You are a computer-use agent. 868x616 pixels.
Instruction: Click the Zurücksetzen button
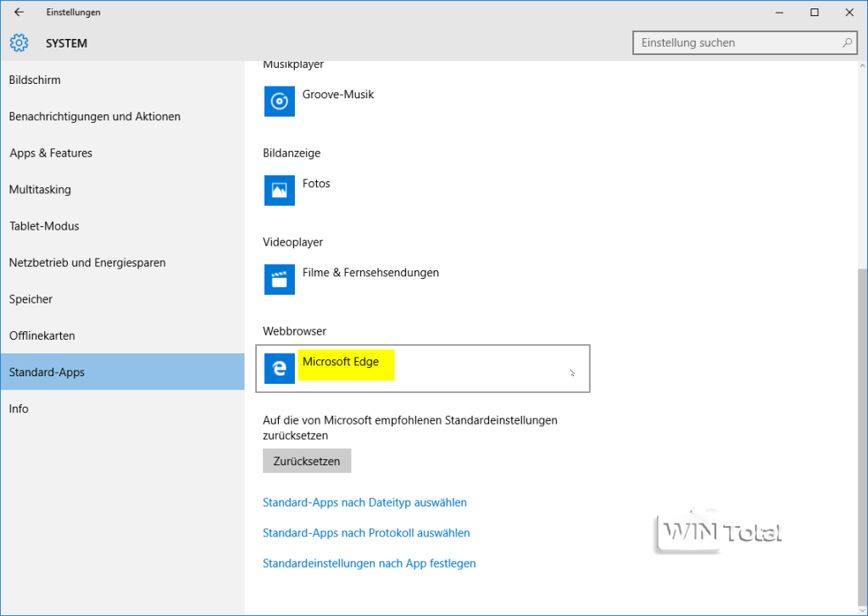coord(307,461)
